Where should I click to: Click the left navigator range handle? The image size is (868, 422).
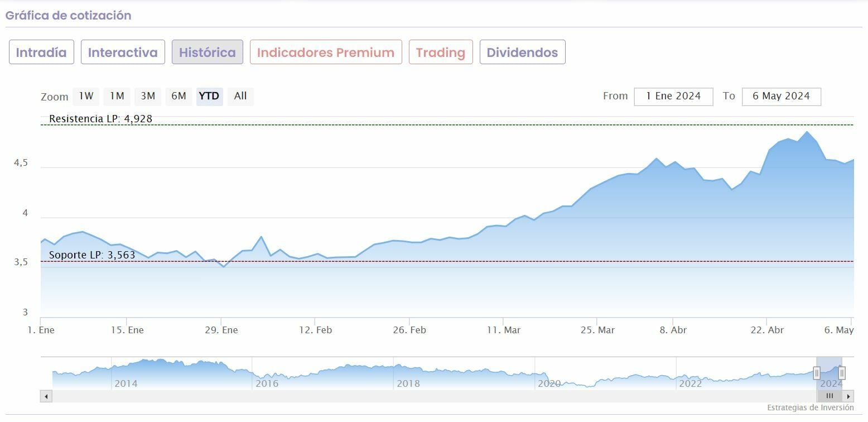[x=817, y=373]
